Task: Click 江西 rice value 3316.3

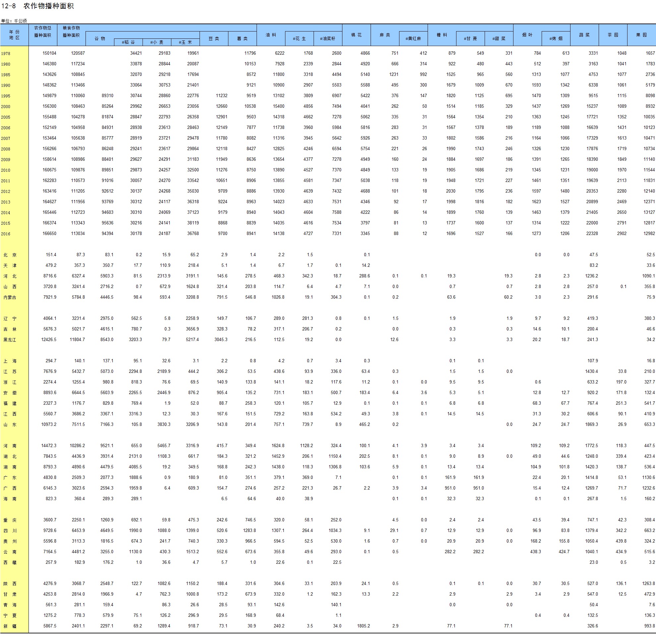Action: pyautogui.click(x=135, y=414)
